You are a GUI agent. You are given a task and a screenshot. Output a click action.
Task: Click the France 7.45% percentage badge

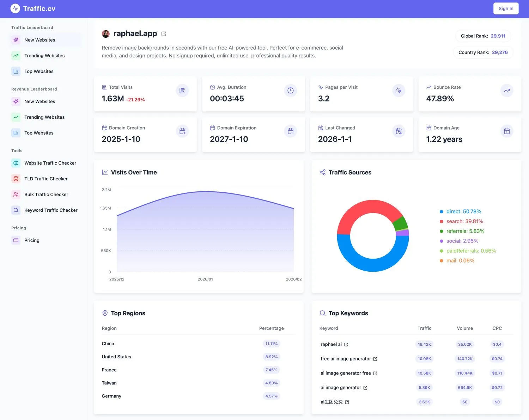[271, 370]
